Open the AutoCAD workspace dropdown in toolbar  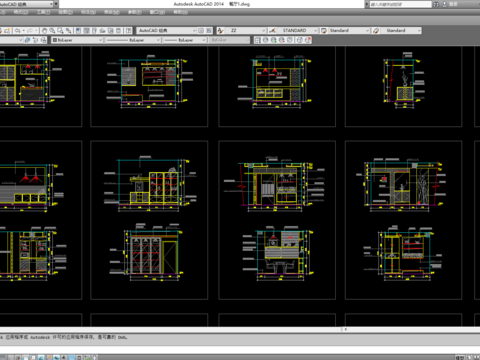click(167, 31)
